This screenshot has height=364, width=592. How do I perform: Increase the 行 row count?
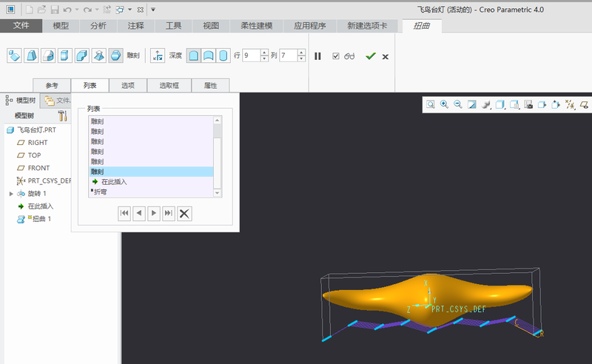pyautogui.click(x=265, y=53)
